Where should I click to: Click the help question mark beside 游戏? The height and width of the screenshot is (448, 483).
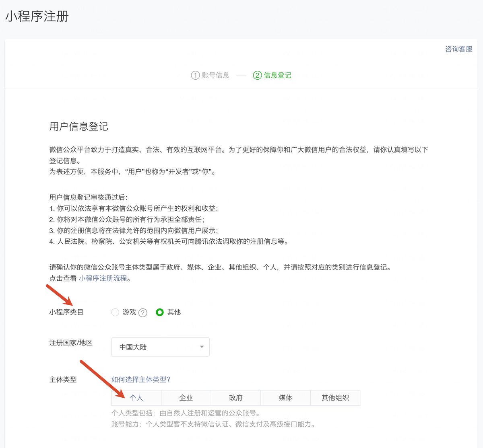coord(143,312)
